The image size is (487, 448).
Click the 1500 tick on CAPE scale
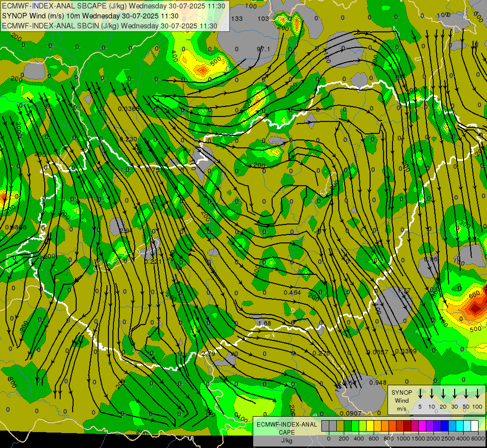(x=418, y=439)
